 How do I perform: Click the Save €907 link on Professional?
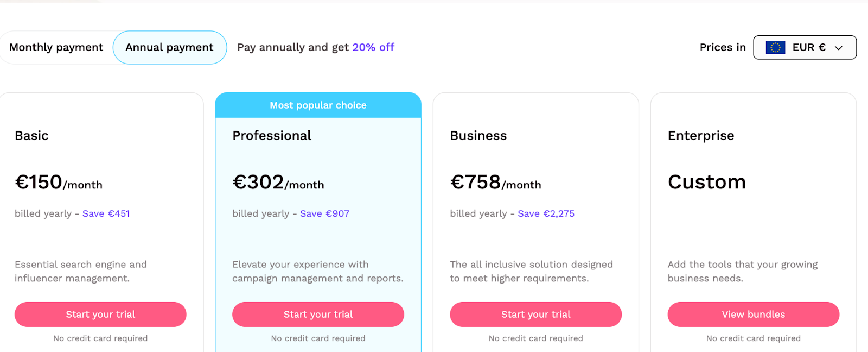[x=324, y=213]
